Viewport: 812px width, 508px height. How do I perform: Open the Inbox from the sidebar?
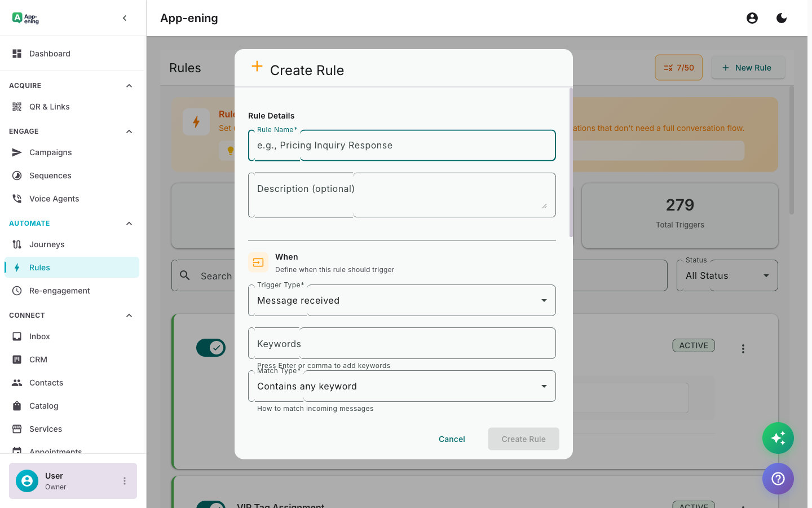(x=39, y=336)
